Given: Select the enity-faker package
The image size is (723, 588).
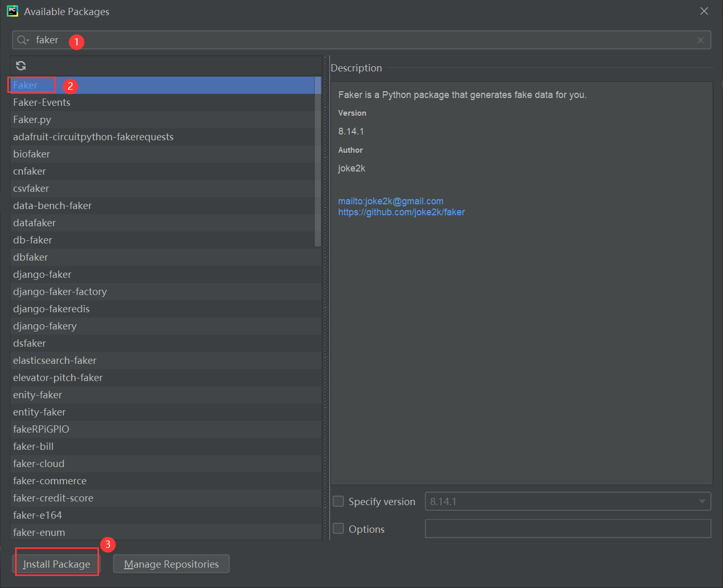Looking at the screenshot, I should (x=166, y=395).
